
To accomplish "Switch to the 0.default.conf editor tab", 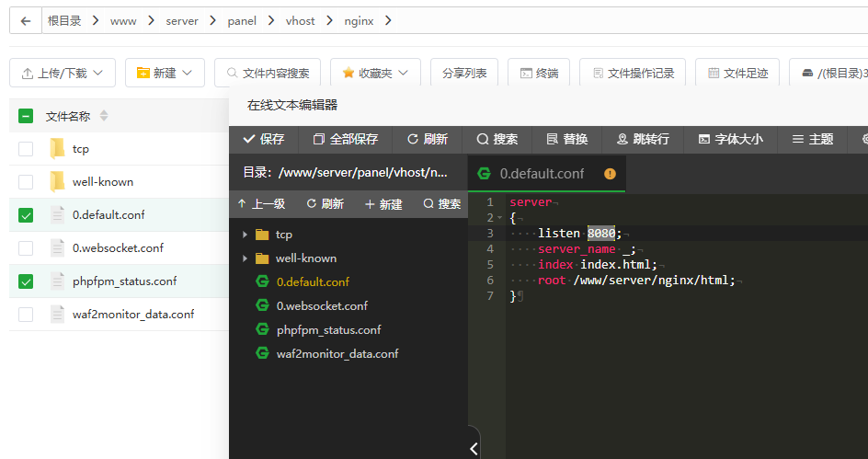I will pos(542,174).
